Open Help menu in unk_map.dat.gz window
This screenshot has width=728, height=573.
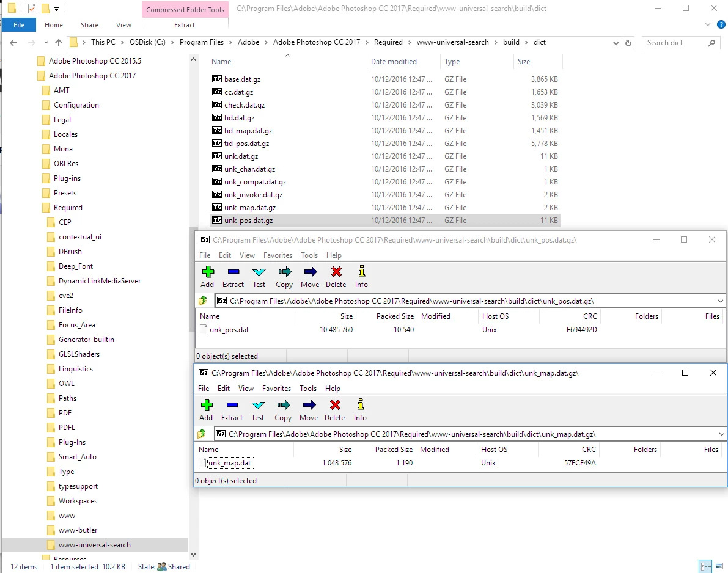333,389
